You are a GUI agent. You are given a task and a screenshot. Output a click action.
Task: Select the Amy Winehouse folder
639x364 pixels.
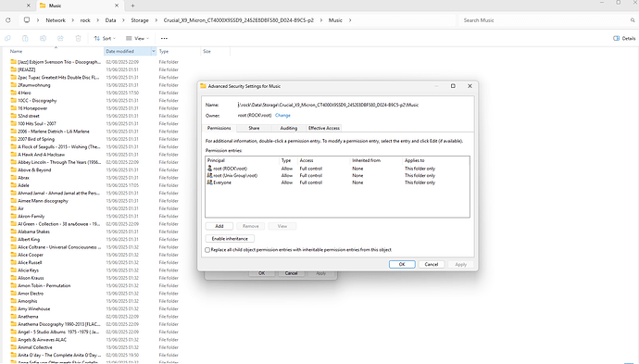pyautogui.click(x=34, y=309)
